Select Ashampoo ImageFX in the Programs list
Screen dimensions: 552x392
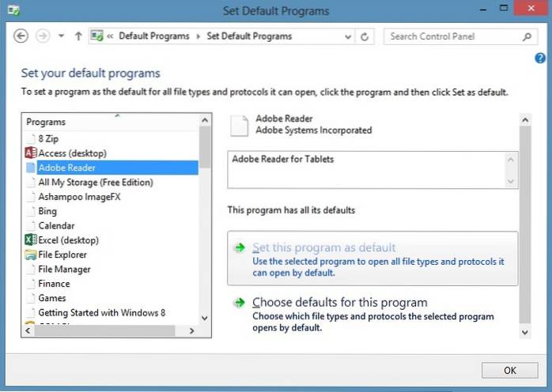click(x=79, y=197)
